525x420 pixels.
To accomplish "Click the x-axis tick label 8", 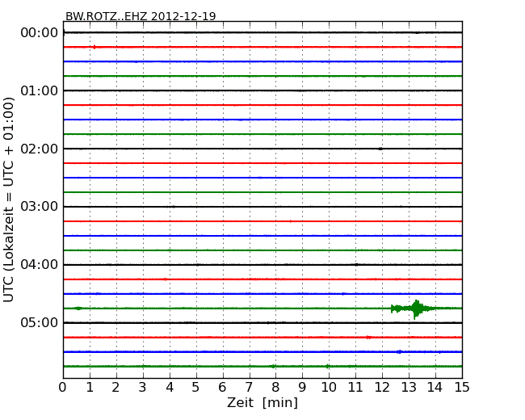I will [x=275, y=388].
